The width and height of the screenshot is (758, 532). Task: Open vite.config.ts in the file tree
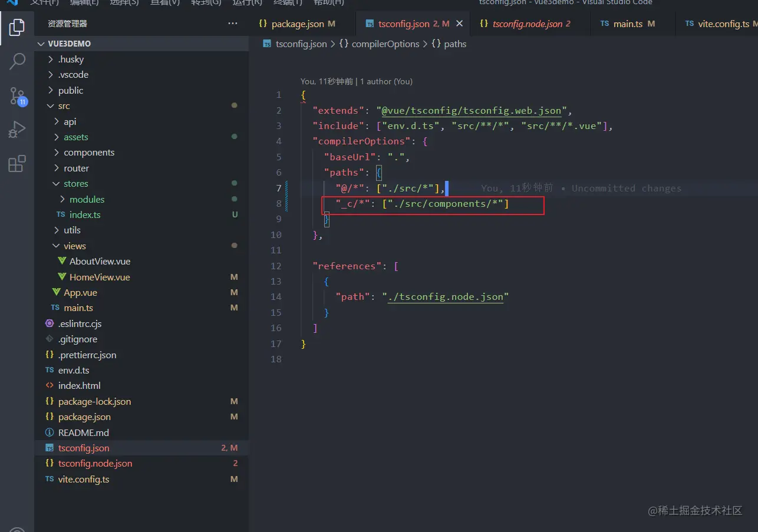tap(141, 479)
